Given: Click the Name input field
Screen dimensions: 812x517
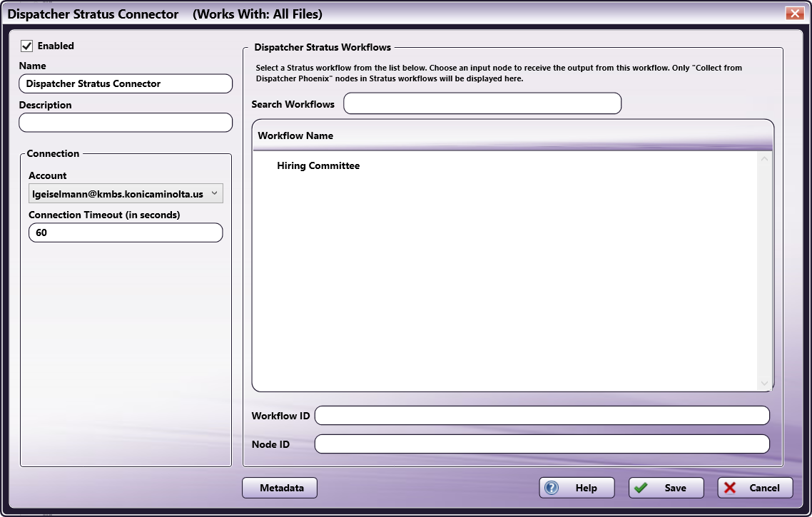Looking at the screenshot, I should click(x=126, y=83).
